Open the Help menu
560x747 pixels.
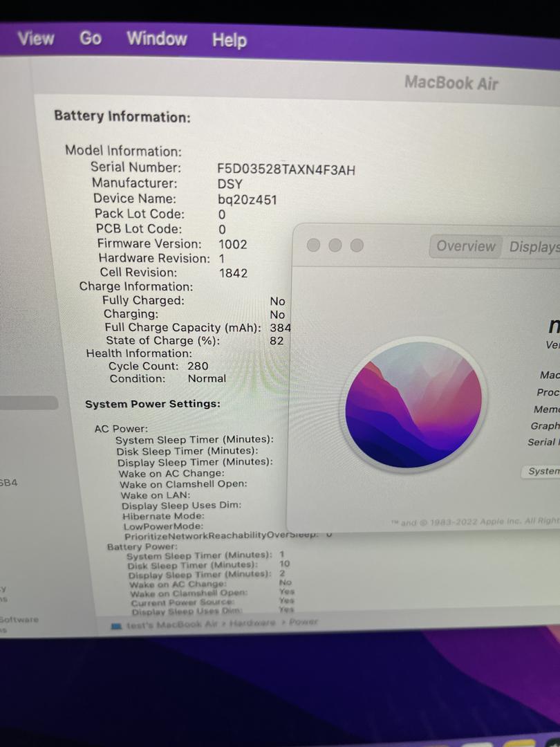(230, 39)
